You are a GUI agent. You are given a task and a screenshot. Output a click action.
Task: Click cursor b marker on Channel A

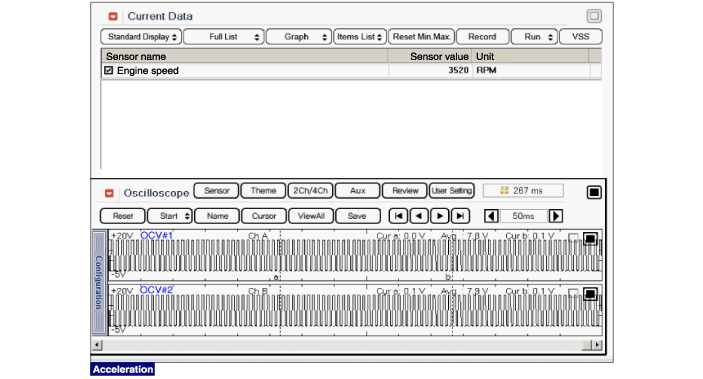pyautogui.click(x=448, y=277)
